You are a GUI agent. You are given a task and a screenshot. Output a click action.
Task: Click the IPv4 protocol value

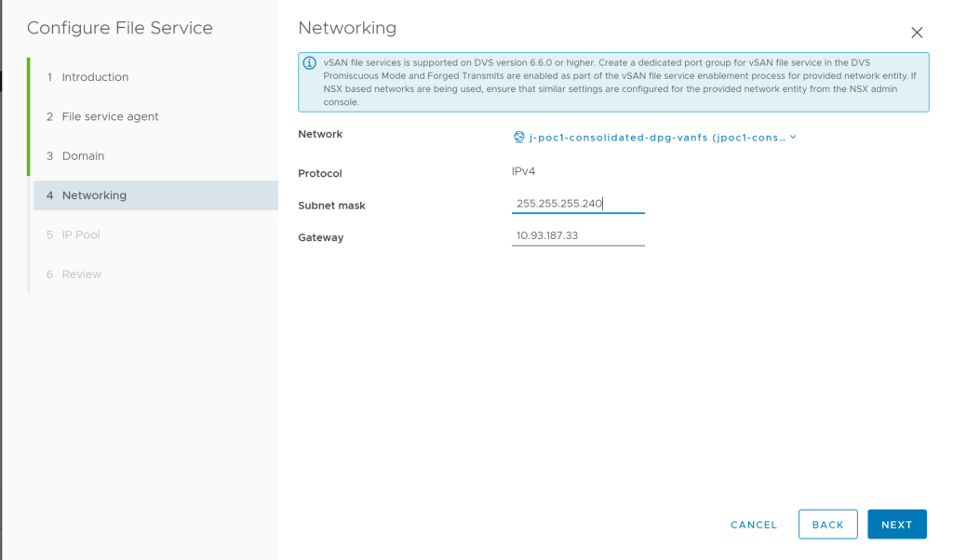click(x=523, y=172)
